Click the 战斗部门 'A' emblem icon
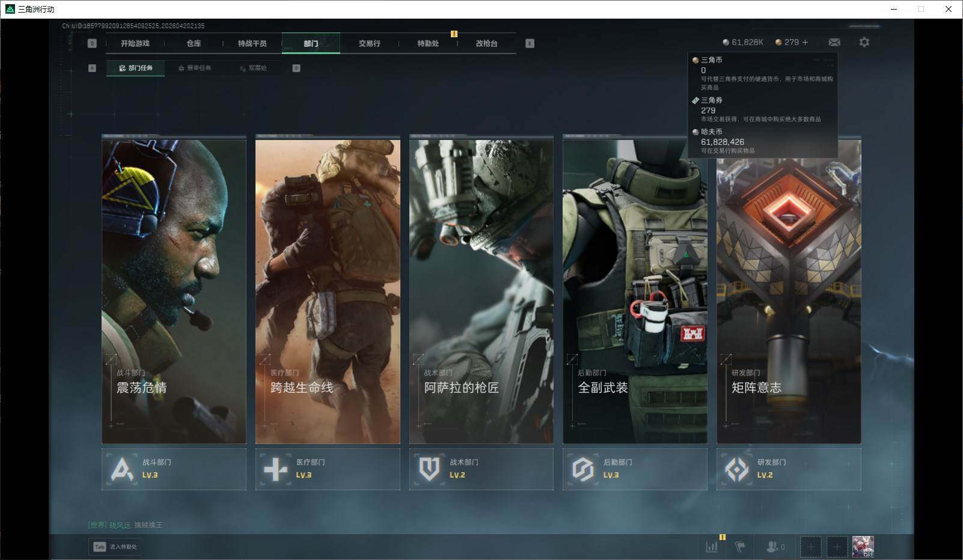 122,469
